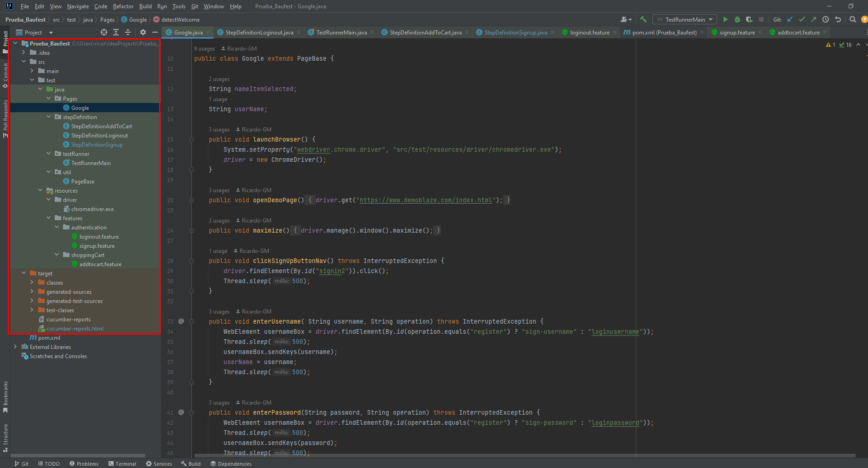The width and height of the screenshot is (868, 468).
Task: Toggle folding of launchBrowser method
Action: [x=191, y=139]
